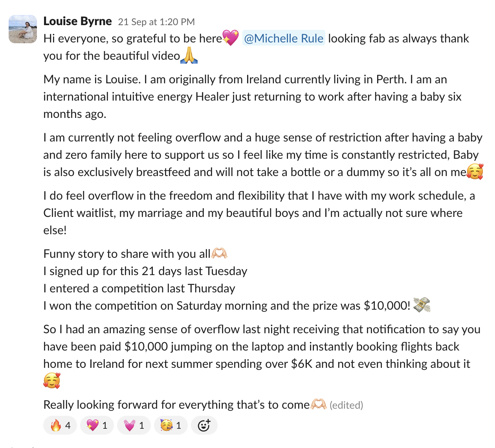
Task: Click the sender name Louise Byrne
Action: pyautogui.click(x=77, y=21)
